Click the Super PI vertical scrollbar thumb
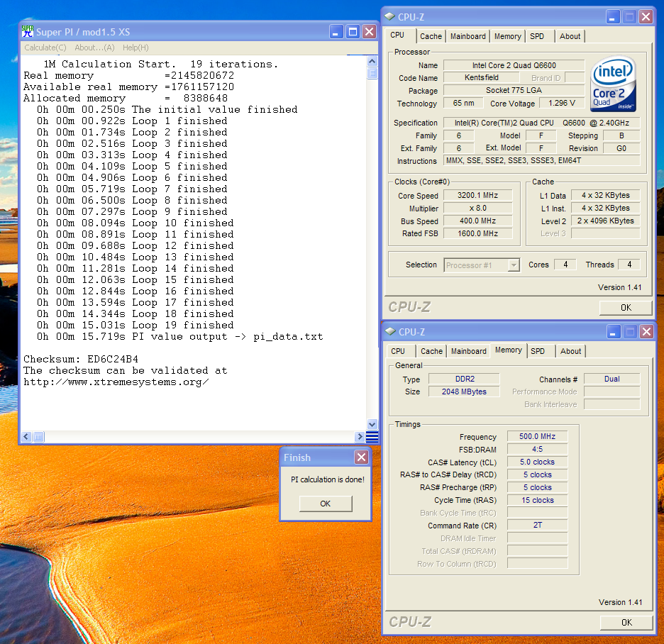The height and width of the screenshot is (644, 664). coord(372,74)
